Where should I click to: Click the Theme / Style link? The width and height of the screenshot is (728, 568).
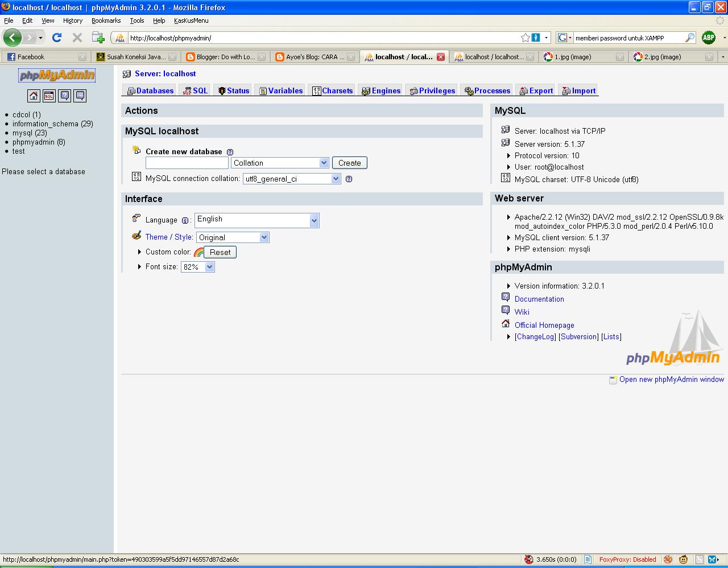[169, 237]
